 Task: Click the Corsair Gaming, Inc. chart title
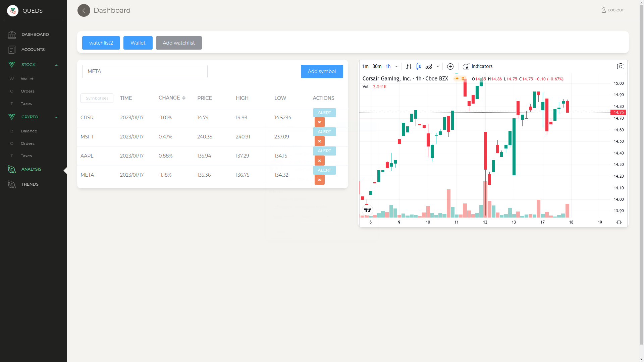pos(405,79)
